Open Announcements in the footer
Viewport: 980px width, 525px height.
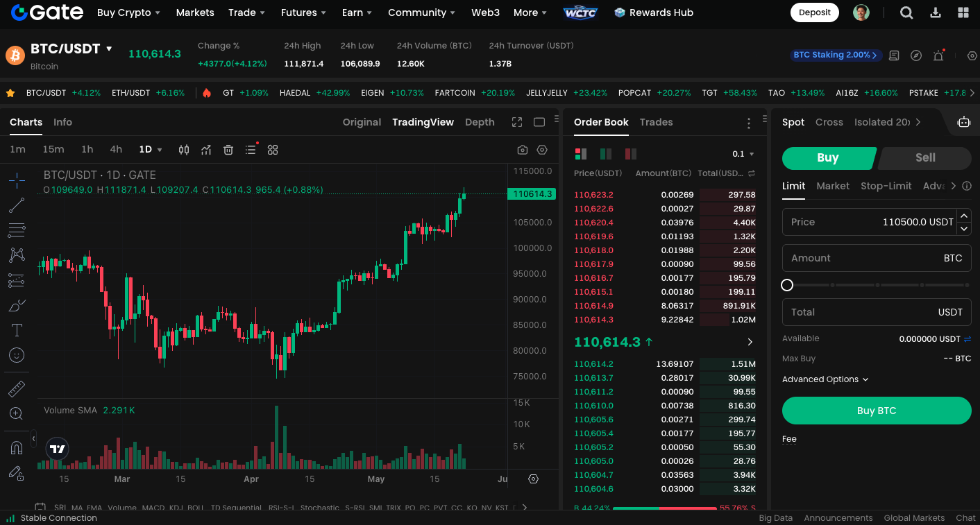838,518
